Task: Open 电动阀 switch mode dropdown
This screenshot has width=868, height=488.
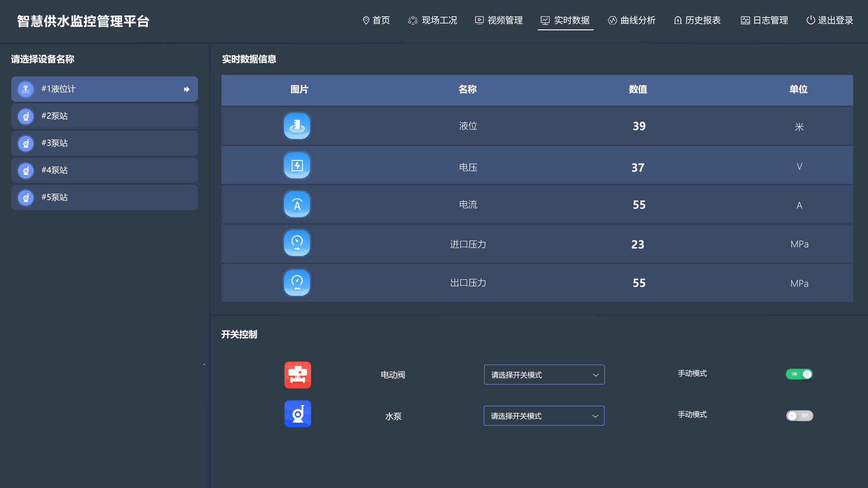Action: (x=544, y=375)
